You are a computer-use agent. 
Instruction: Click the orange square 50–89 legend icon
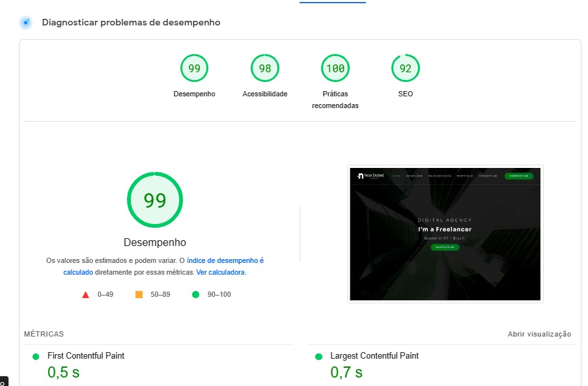(x=139, y=295)
